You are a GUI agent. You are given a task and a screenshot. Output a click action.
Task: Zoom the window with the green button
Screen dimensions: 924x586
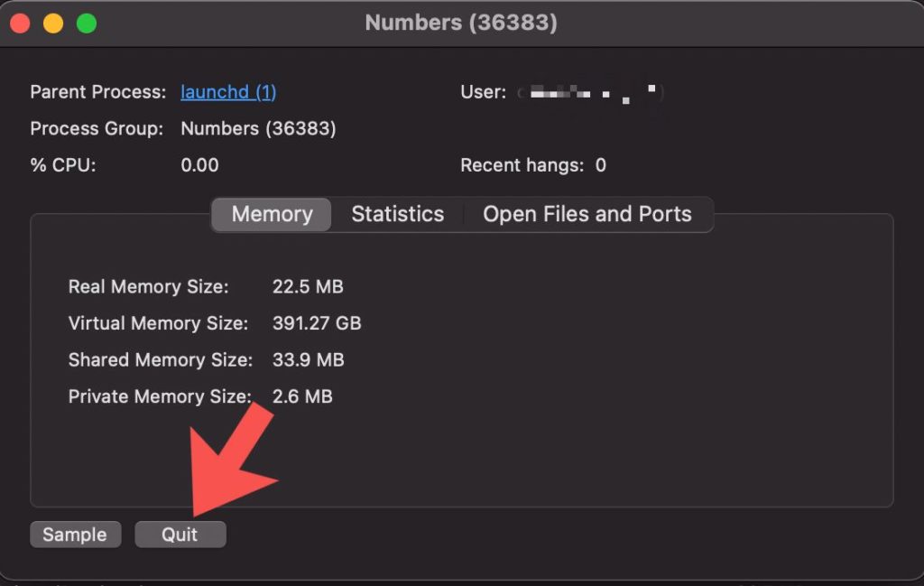tap(87, 23)
